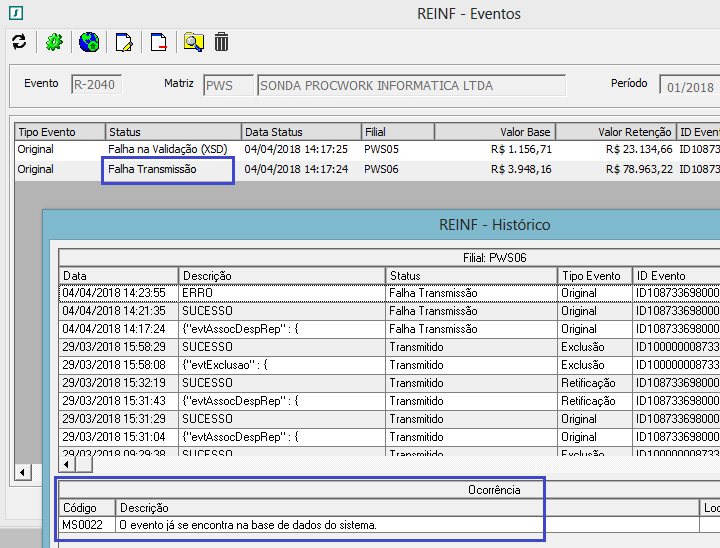Sort events by Status column header
This screenshot has height=548, width=720.
173,132
